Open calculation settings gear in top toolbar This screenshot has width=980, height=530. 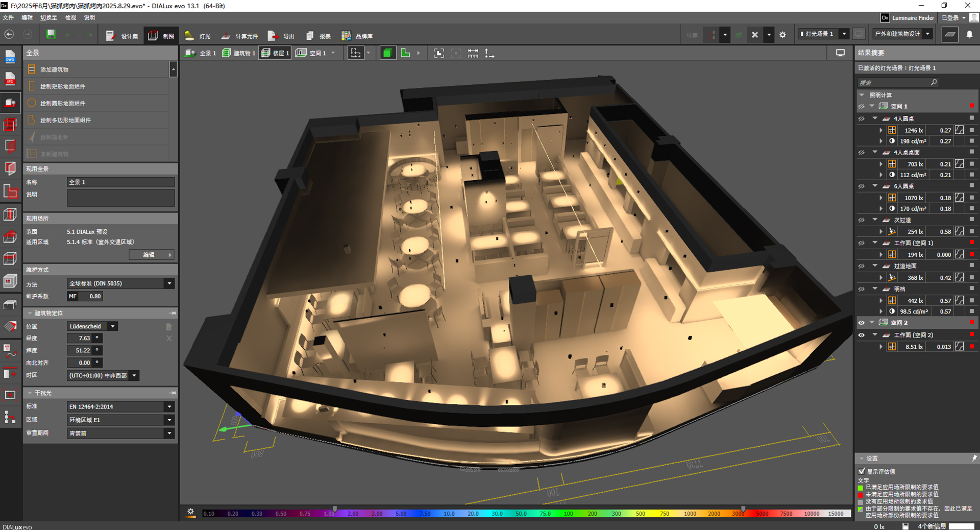tap(782, 35)
